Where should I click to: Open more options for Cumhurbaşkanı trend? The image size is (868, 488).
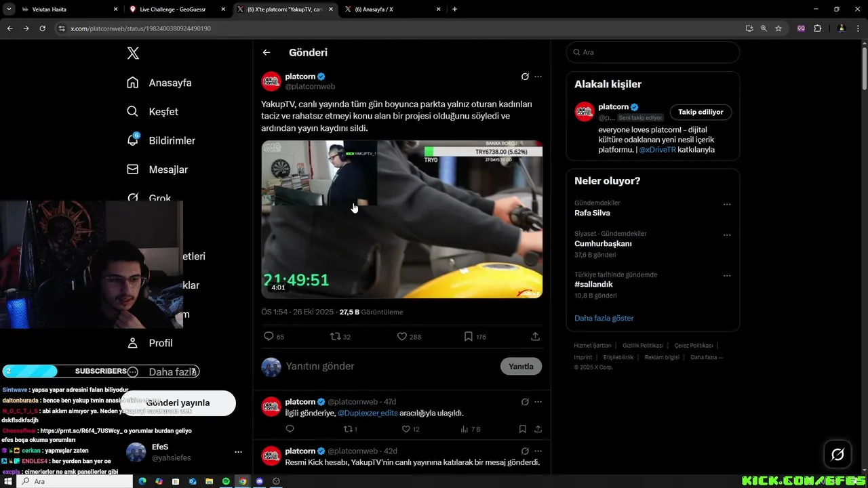(x=727, y=235)
